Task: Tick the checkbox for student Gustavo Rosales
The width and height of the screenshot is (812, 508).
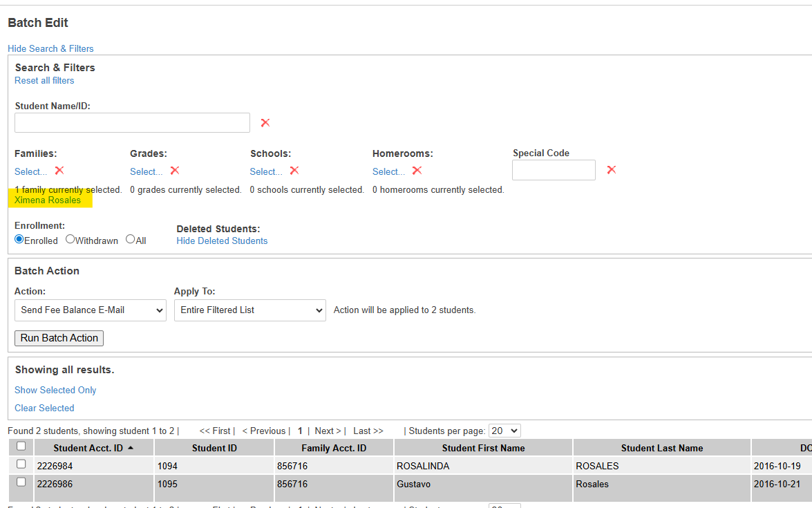Action: [21, 482]
